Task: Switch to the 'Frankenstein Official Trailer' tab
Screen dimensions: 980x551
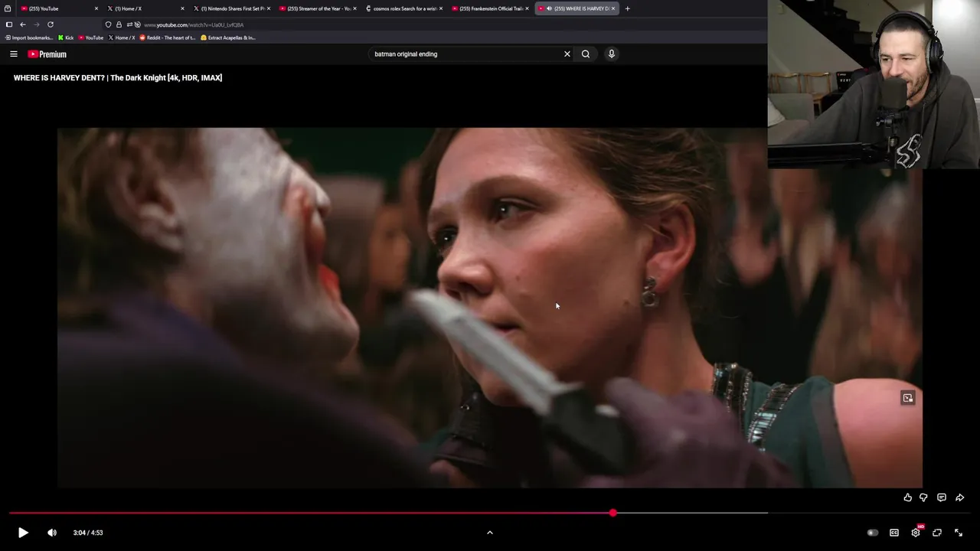Action: tap(488, 8)
